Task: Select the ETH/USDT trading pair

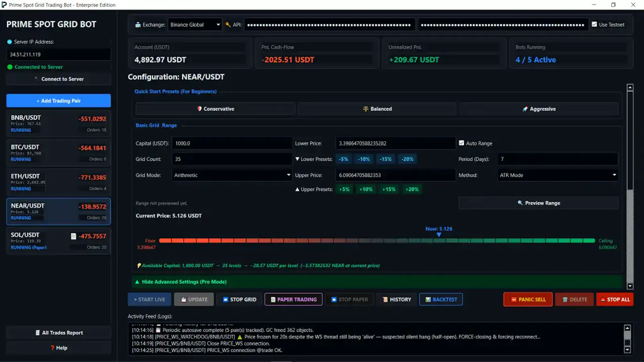Action: [x=58, y=182]
